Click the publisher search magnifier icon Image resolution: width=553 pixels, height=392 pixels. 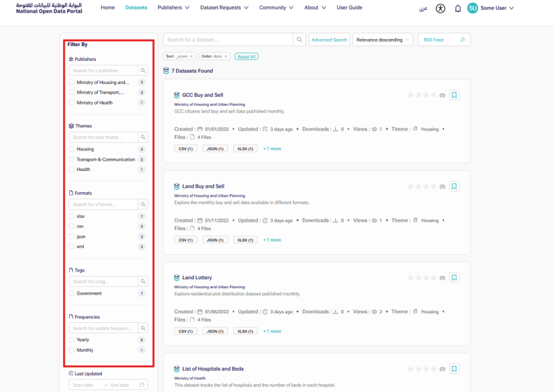click(144, 70)
